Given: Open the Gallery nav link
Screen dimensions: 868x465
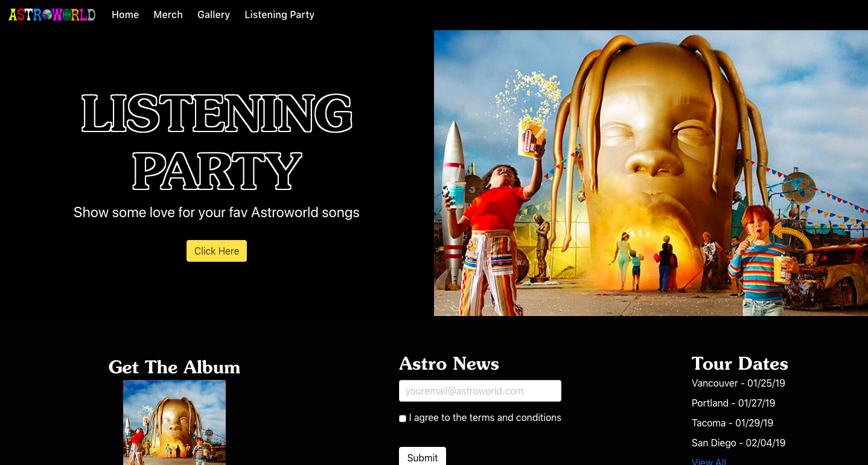Looking at the screenshot, I should [x=214, y=14].
